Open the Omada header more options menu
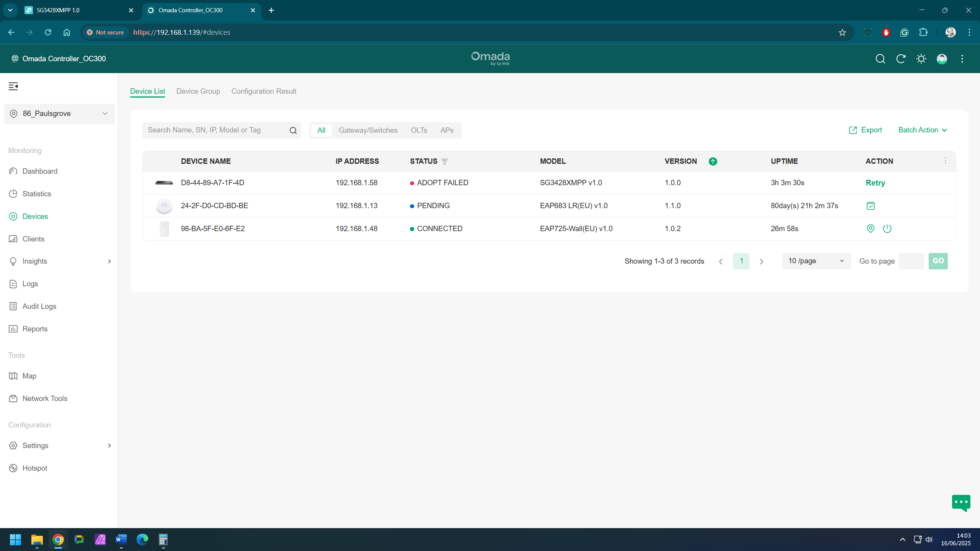The height and width of the screenshot is (551, 980). 962,59
